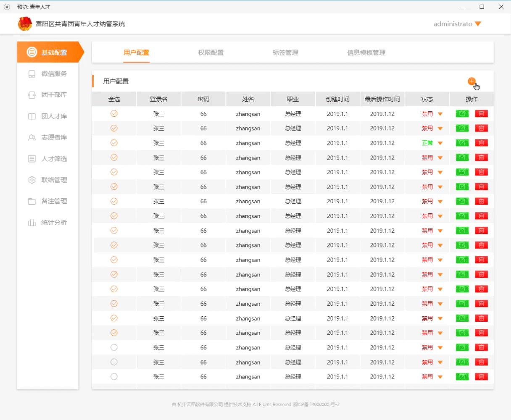Click the red trash icon in first row

pos(482,114)
